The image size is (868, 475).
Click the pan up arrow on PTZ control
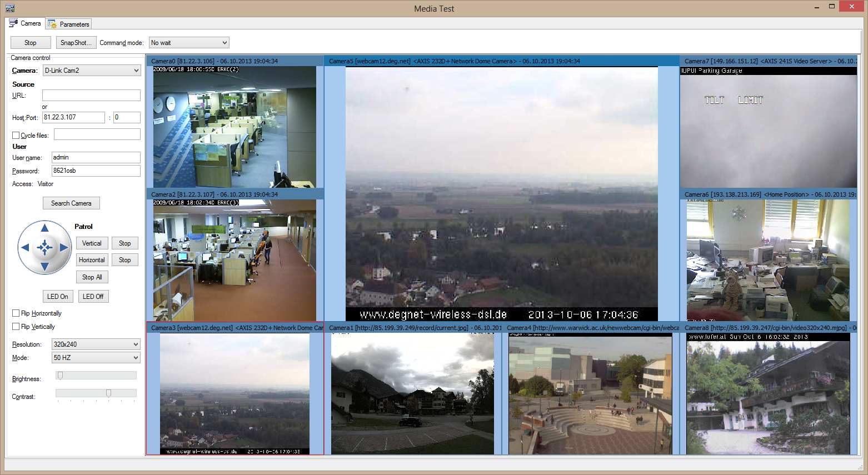(x=44, y=228)
